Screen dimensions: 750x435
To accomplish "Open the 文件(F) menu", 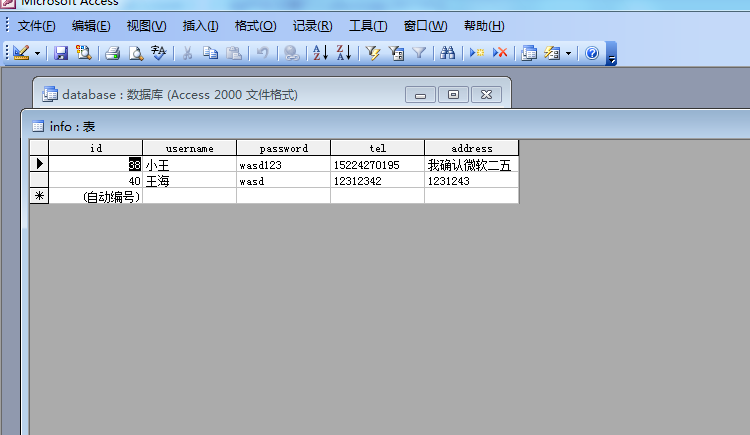I will click(x=36, y=26).
